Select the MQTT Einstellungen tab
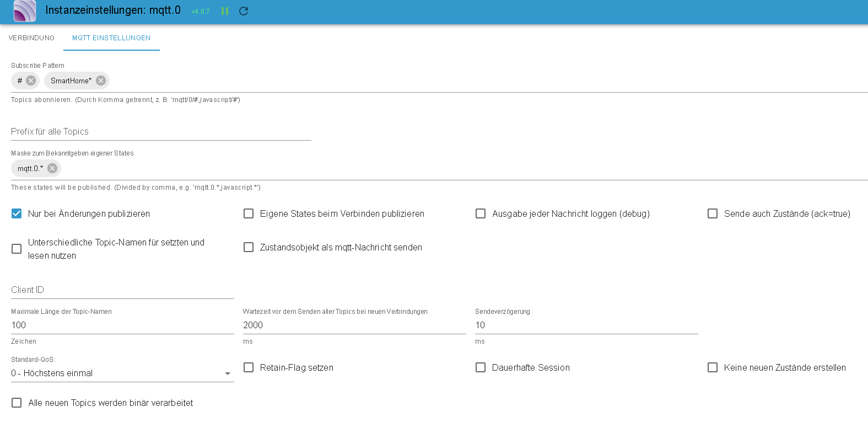The image size is (868, 433). pyautogui.click(x=111, y=38)
